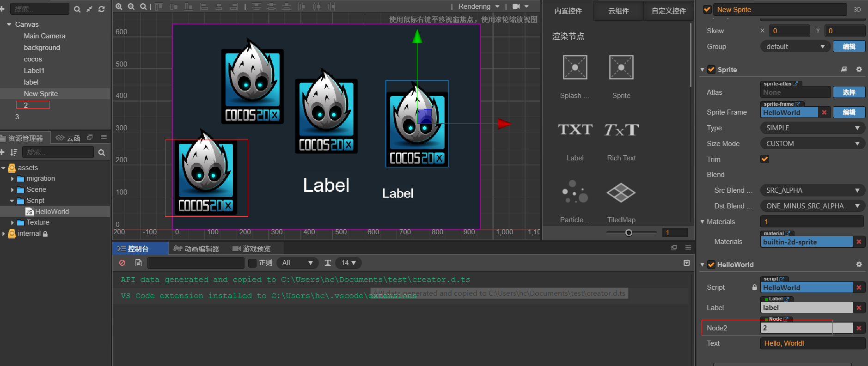Open the Rendering mode dropdown
This screenshot has height=366, width=868.
(x=479, y=6)
